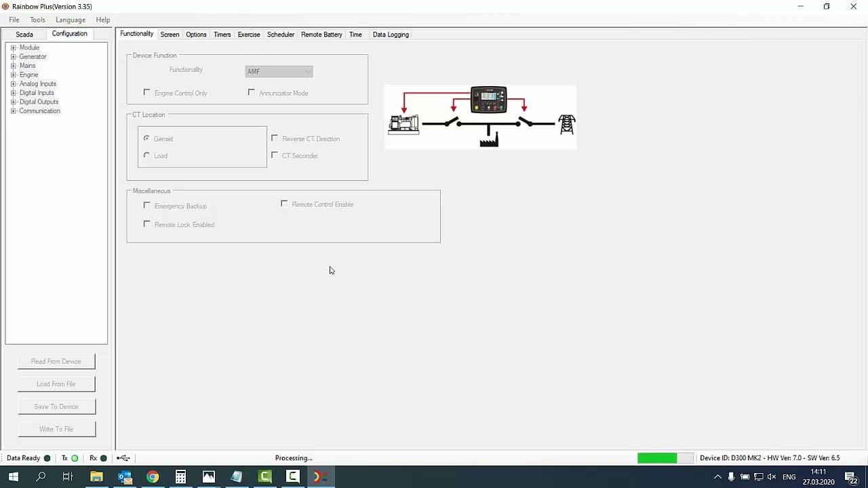Open the Windows Start menu
The width and height of the screenshot is (868, 488).
coord(14,477)
